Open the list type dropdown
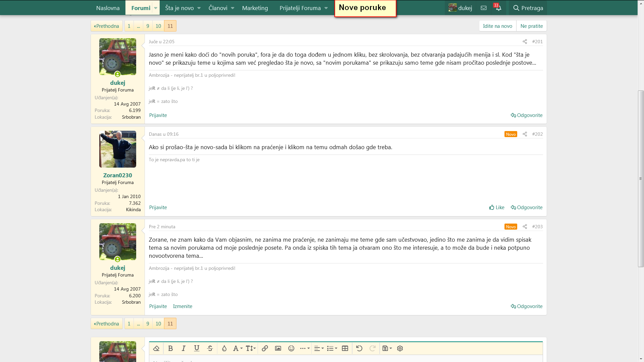644x362 pixels. pyautogui.click(x=332, y=348)
